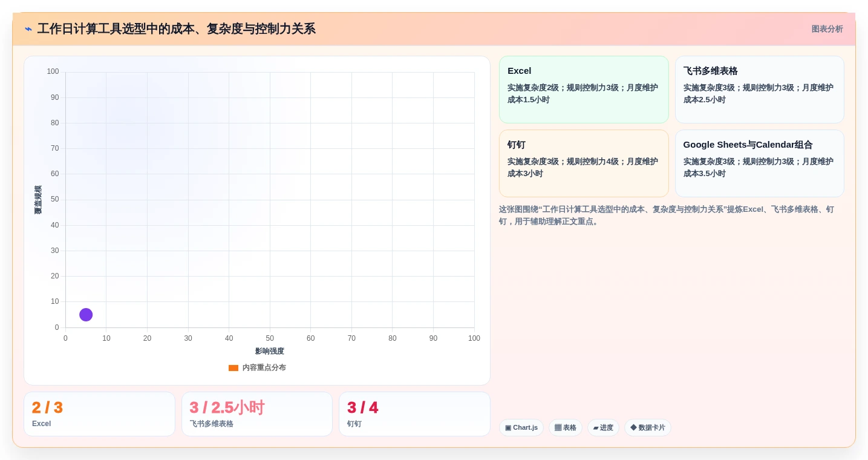
Task: Click the page title 工作日计算工具选型中的成本
Action: coord(176,29)
